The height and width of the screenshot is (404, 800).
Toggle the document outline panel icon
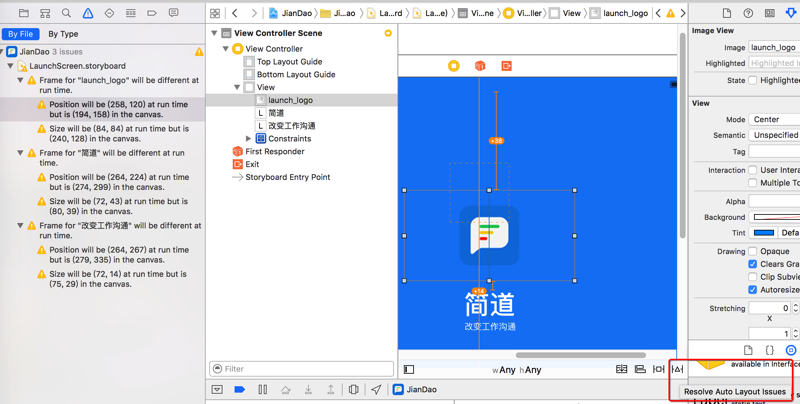(409, 369)
